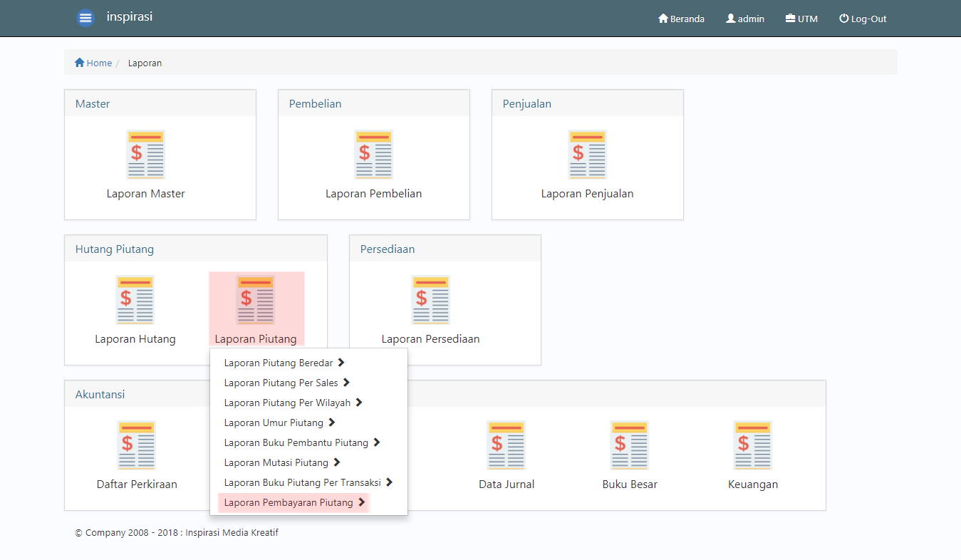Click the Laporan Piutang label

(256, 339)
